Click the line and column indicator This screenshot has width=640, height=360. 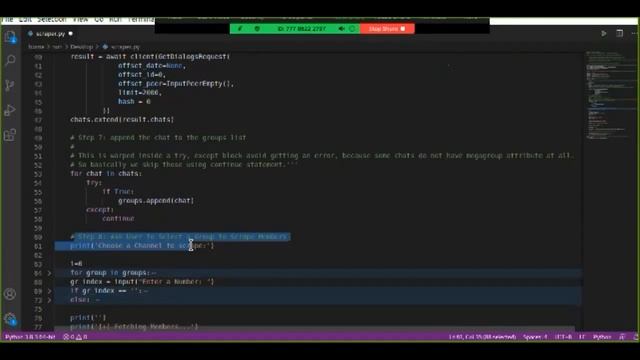coord(482,337)
